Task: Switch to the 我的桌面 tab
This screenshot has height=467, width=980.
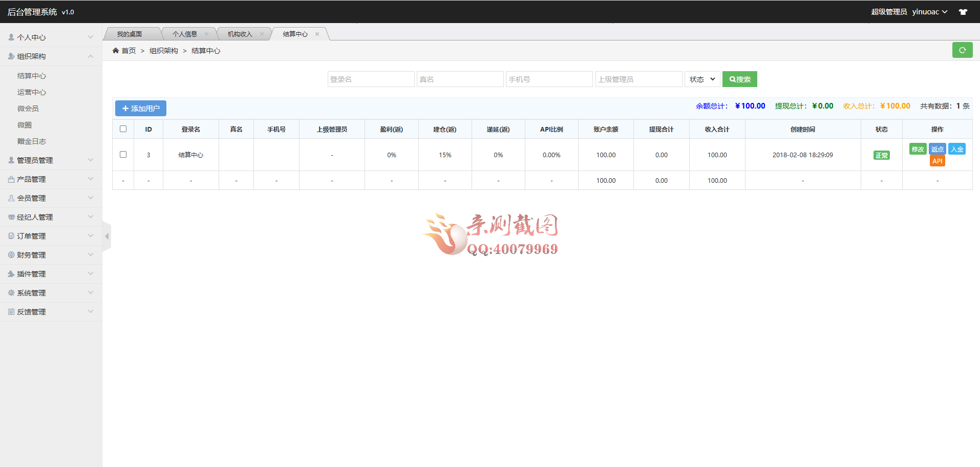Action: tap(130, 34)
